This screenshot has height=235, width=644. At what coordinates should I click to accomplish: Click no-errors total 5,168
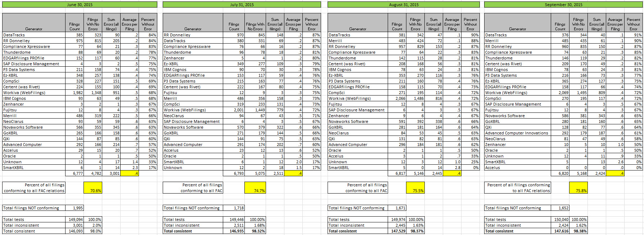click(x=578, y=173)
